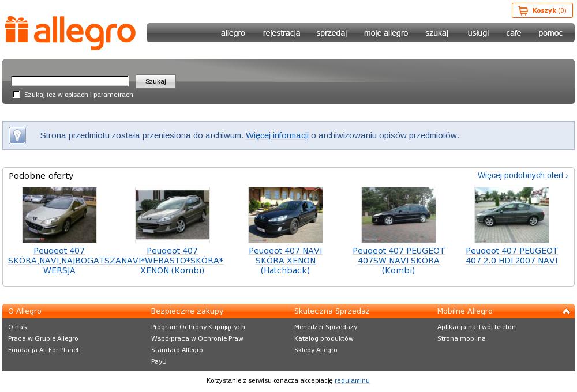Click the 'Podobne oferty' heading
Viewport: 577px width, 392px height.
click(x=41, y=176)
